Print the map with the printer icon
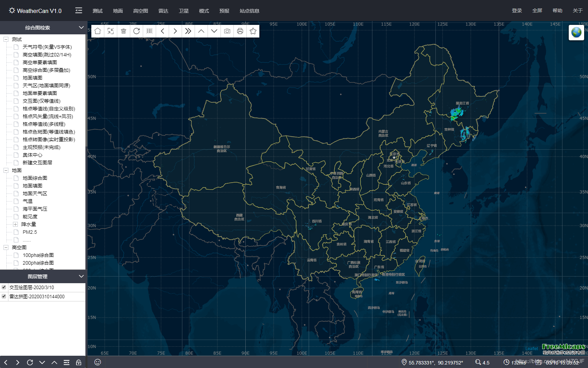 point(240,31)
